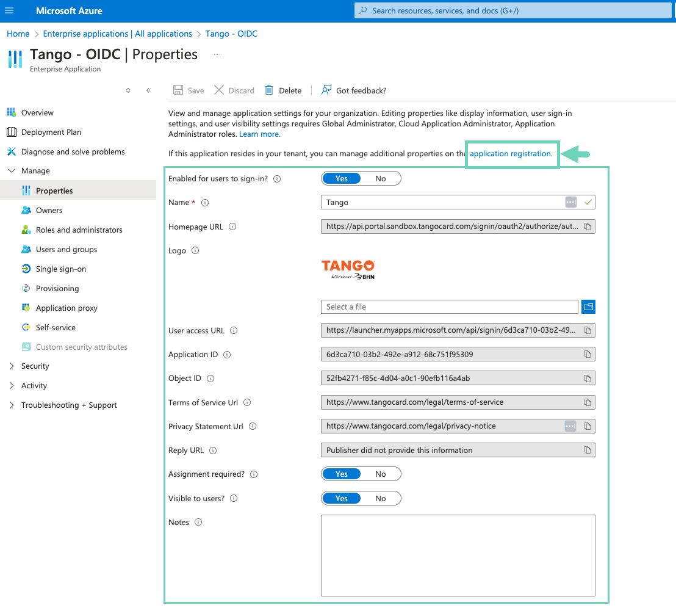Click info icon beside Name field label
676x616 pixels.
click(x=205, y=203)
